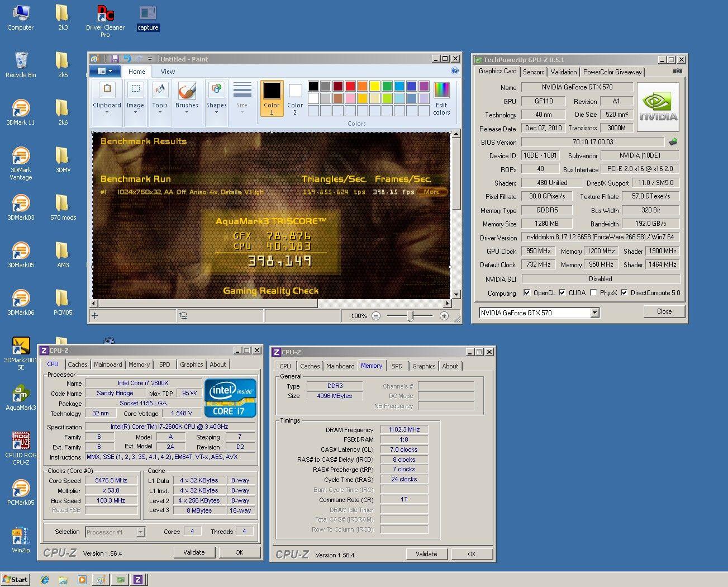728x587 pixels.
Task: Open Windows Media Player taskbar icon
Action: click(82, 580)
